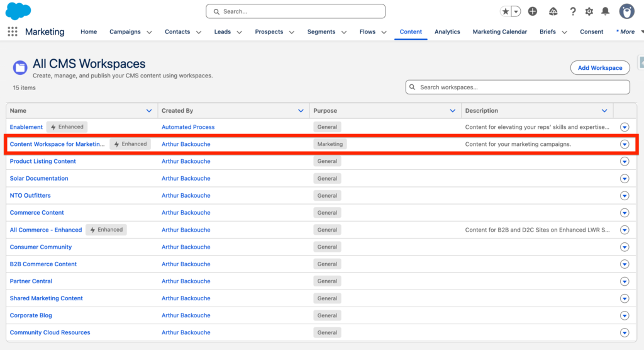Viewport: 644px width, 350px height.
Task: Show actions for Corporate Blog row
Action: pyautogui.click(x=625, y=315)
